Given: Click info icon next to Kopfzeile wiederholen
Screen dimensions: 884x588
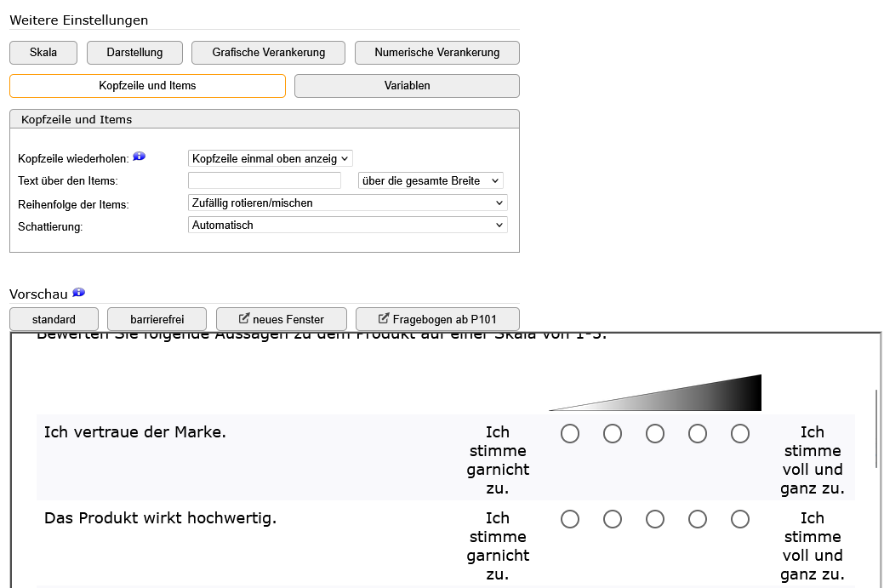Looking at the screenshot, I should (x=139, y=157).
